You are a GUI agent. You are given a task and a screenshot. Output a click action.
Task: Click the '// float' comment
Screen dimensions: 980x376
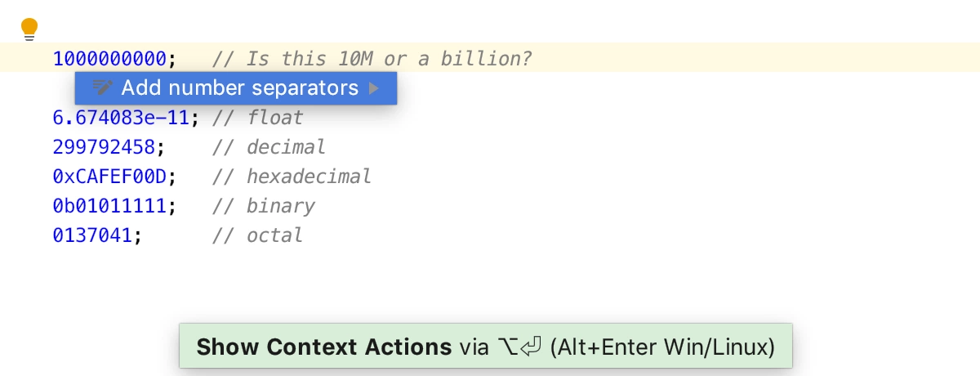point(257,118)
